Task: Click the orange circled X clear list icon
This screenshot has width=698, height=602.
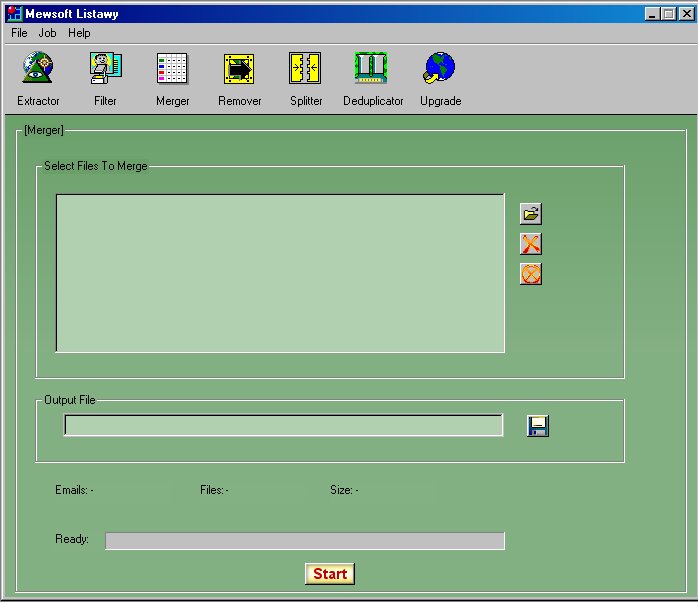Action: 531,274
